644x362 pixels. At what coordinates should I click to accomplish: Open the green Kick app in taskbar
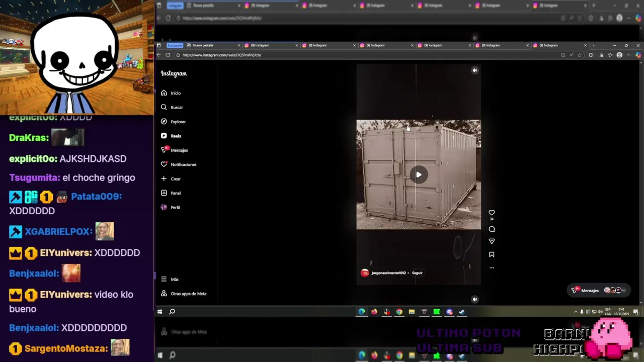pyautogui.click(x=437, y=312)
